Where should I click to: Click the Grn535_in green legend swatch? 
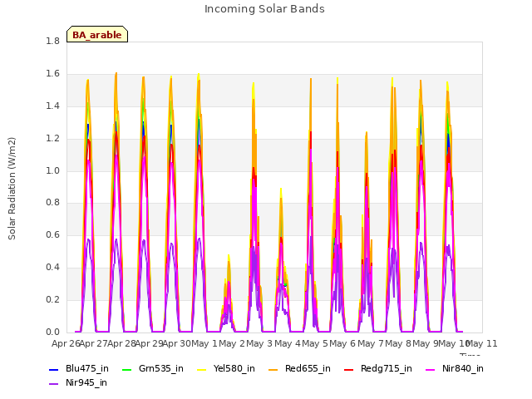point(126,369)
